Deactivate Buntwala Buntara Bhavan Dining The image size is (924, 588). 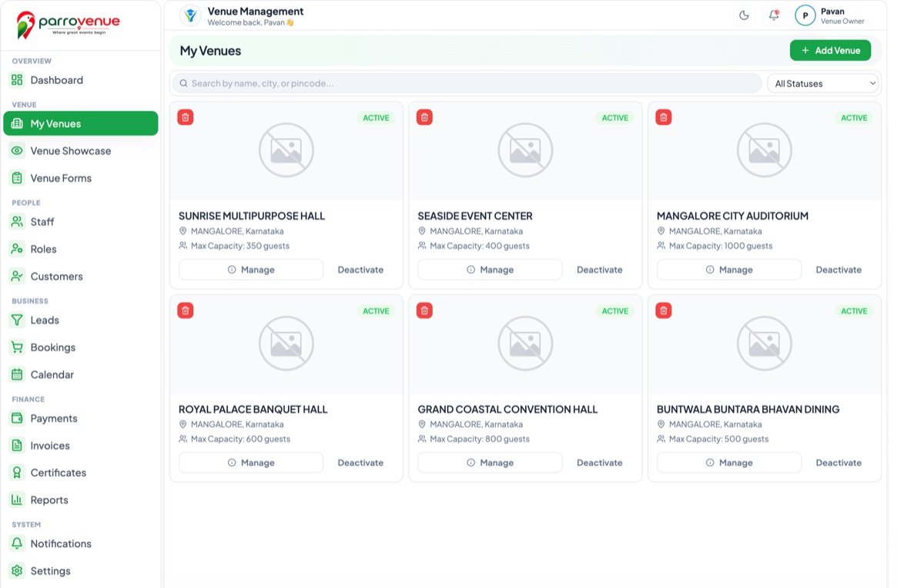click(x=839, y=462)
